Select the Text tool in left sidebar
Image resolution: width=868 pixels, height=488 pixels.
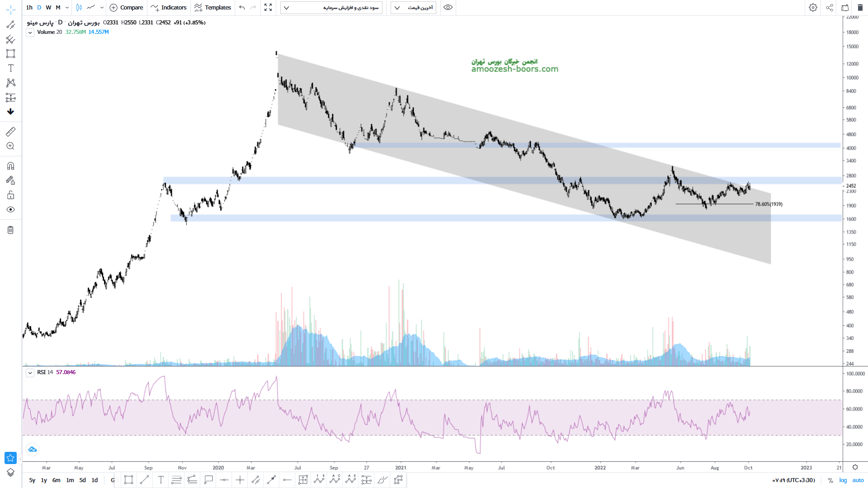(10, 68)
